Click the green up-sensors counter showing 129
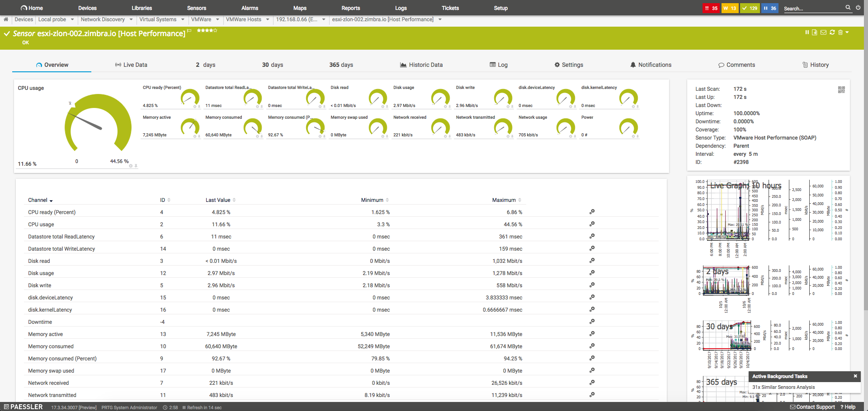The image size is (868, 411). click(x=750, y=8)
